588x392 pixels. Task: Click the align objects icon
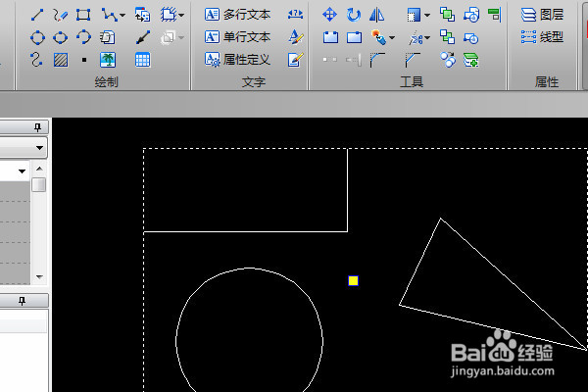[x=495, y=15]
